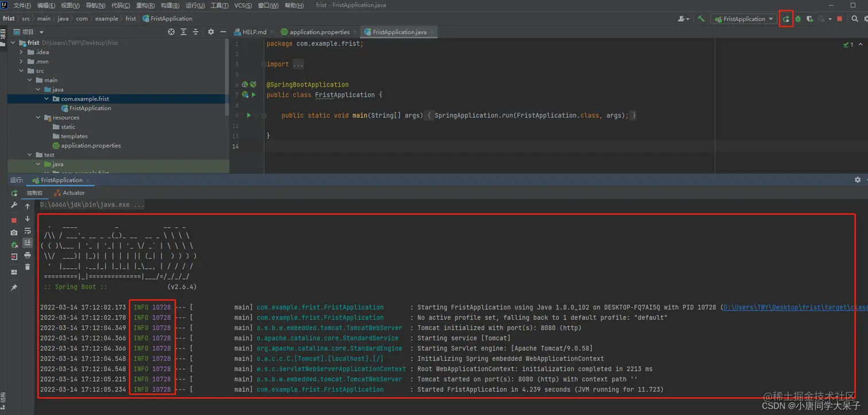Open IDE settings gear in top toolbar
Viewport: 868px width, 415px height.
865,19
